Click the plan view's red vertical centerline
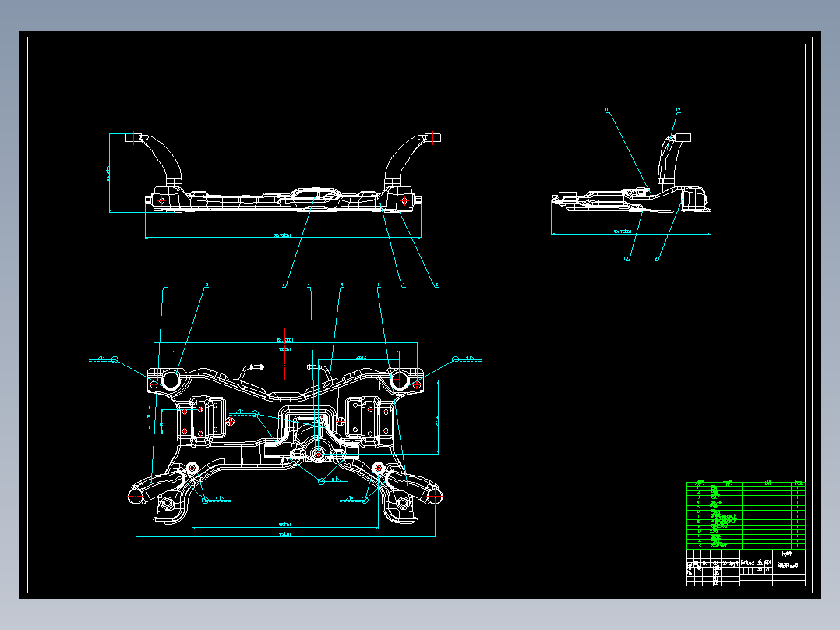 [285, 355]
